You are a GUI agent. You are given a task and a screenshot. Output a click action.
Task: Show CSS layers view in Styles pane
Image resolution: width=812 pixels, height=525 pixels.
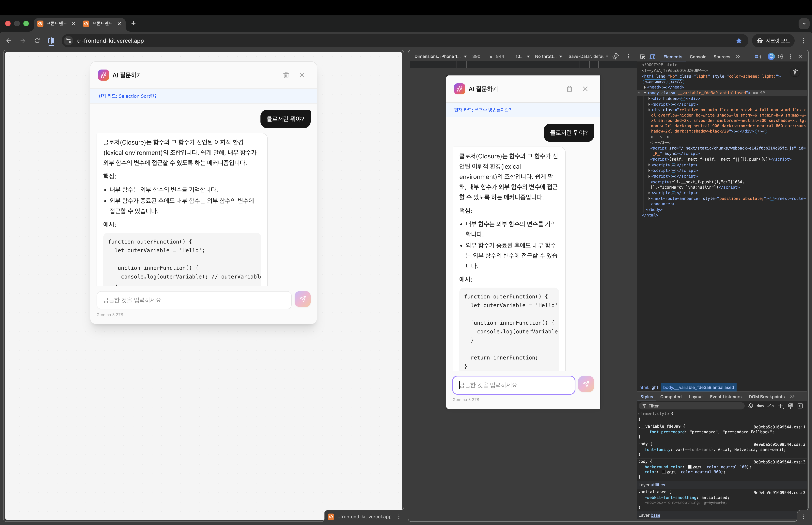(x=751, y=406)
